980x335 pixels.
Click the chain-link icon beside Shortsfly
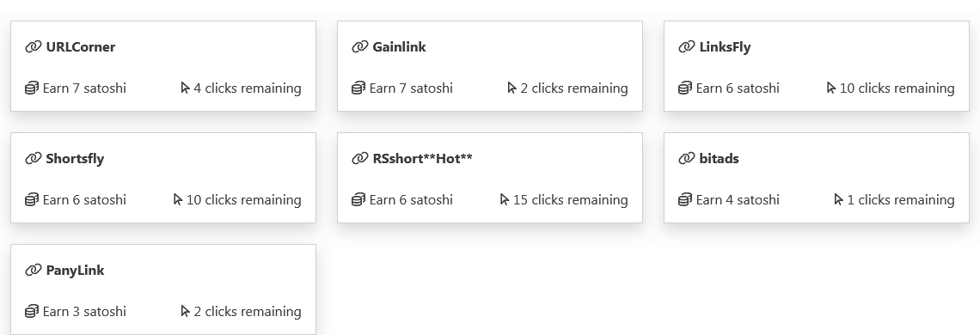click(34, 159)
